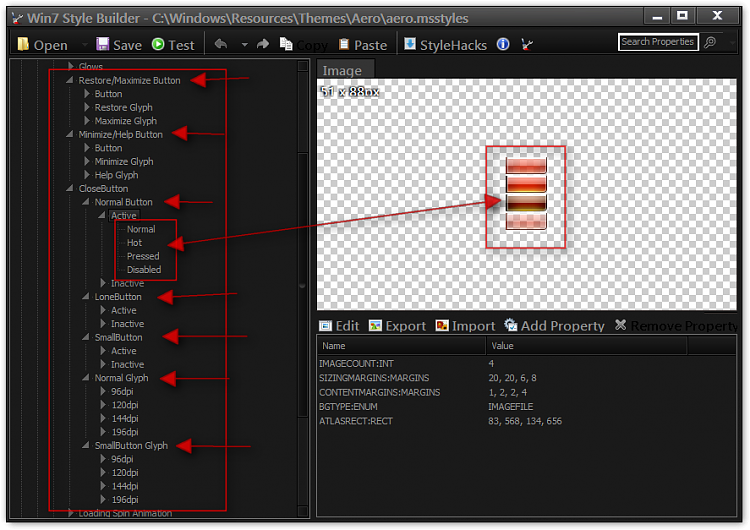Click Add Property

click(554, 326)
